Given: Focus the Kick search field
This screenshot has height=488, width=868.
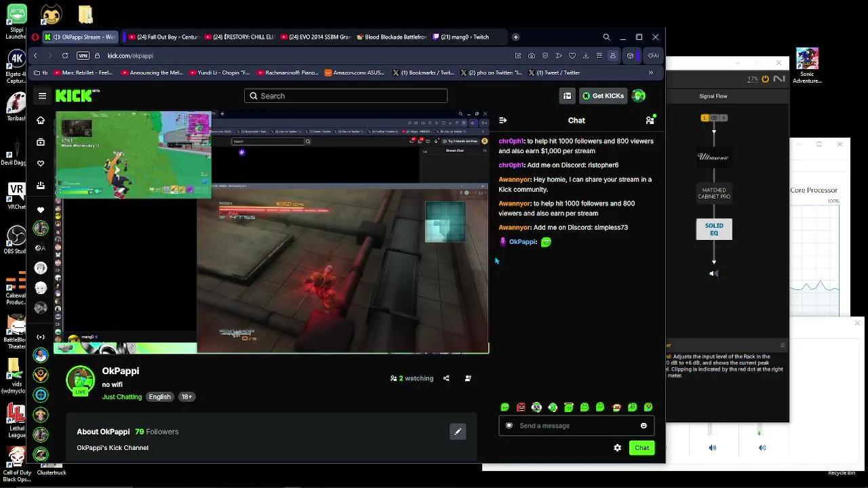Looking at the screenshot, I should 346,96.
